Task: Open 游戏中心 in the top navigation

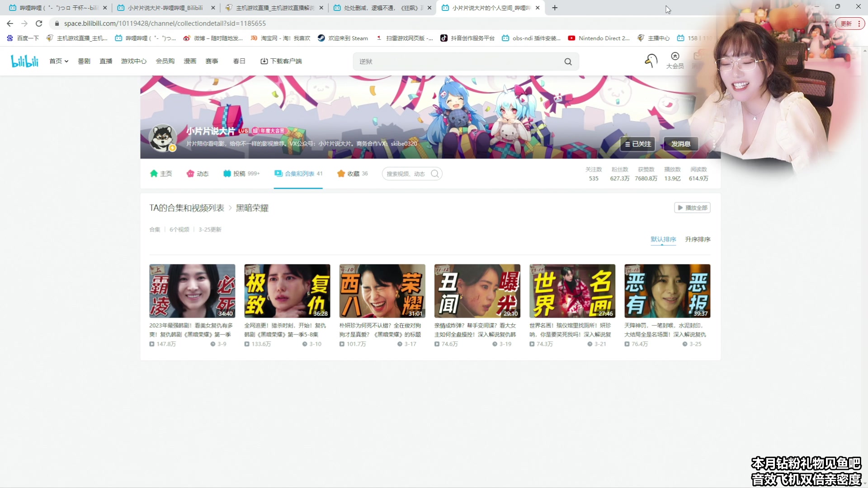Action: (x=134, y=61)
